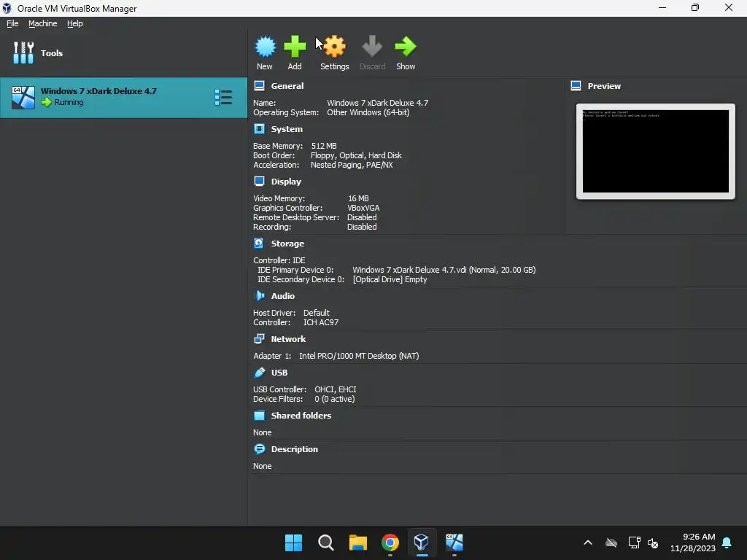The height and width of the screenshot is (560, 747).
Task: Open the Network section header link
Action: click(x=288, y=339)
